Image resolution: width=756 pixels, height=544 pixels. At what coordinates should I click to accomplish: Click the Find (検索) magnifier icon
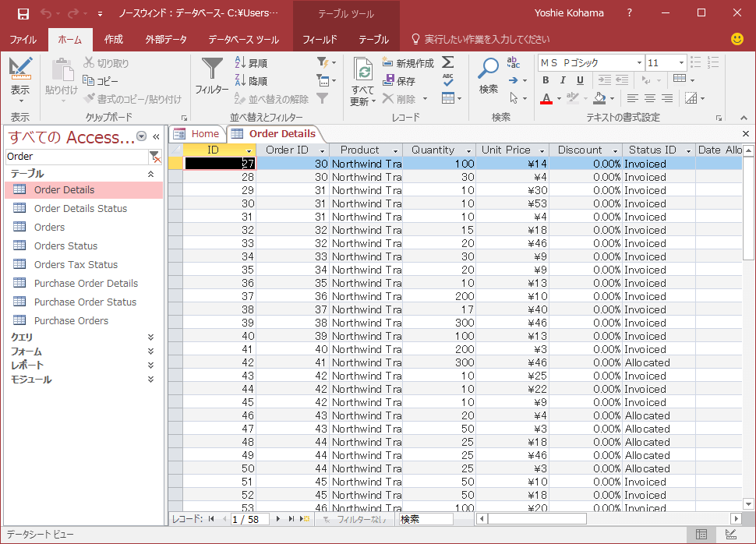489,69
